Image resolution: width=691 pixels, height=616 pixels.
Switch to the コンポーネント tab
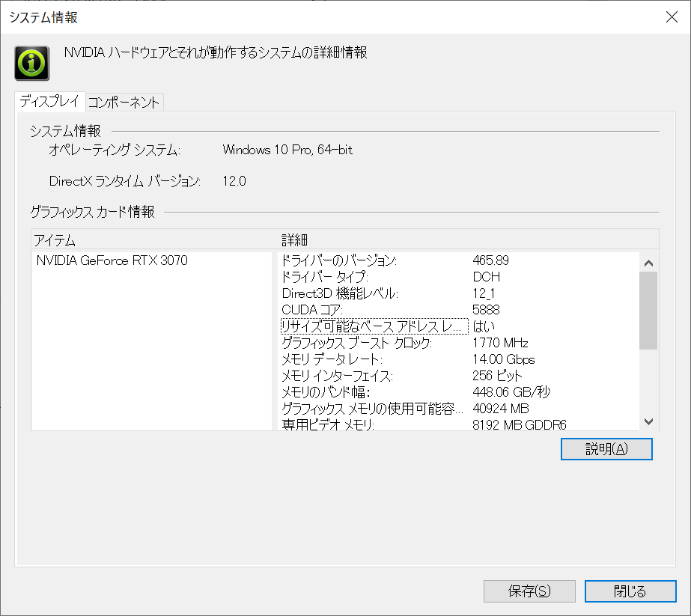coord(124,103)
